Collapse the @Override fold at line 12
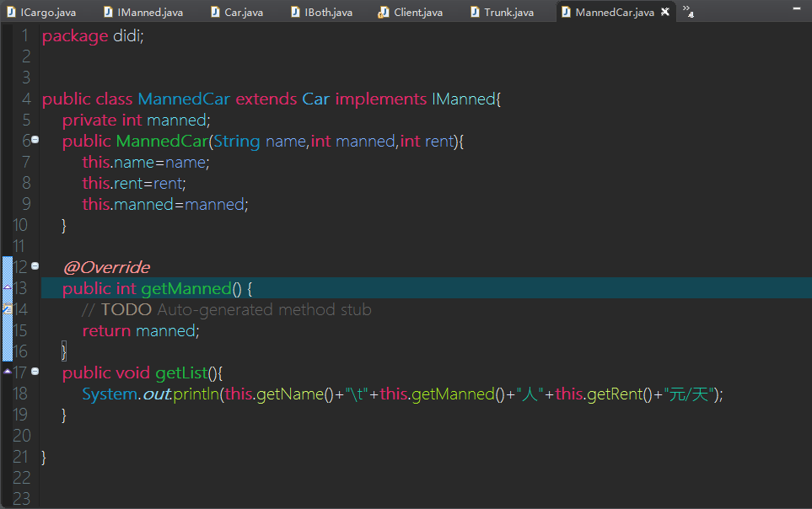812x509 pixels. [35, 266]
